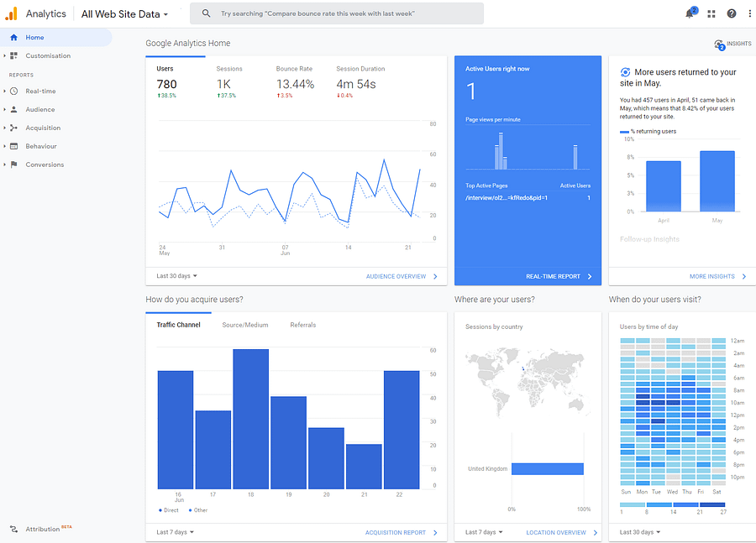Expand the Acquisition reports arrow

4,128
